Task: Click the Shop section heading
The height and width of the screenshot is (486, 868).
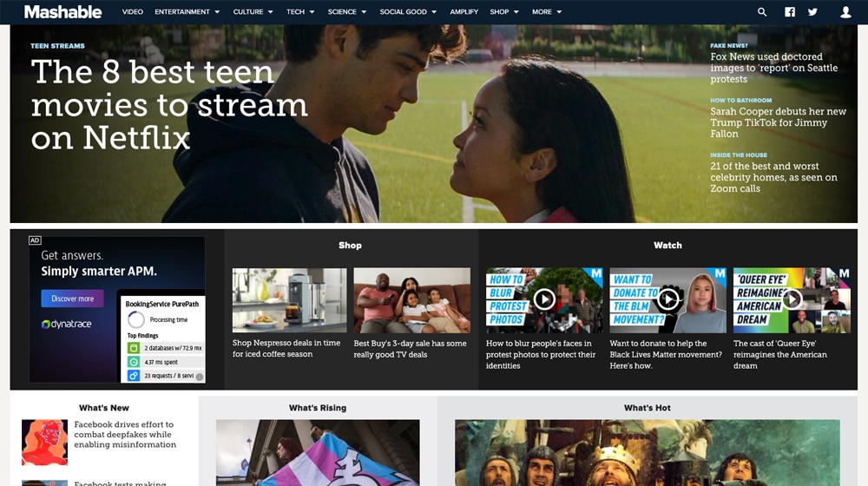Action: (350, 246)
